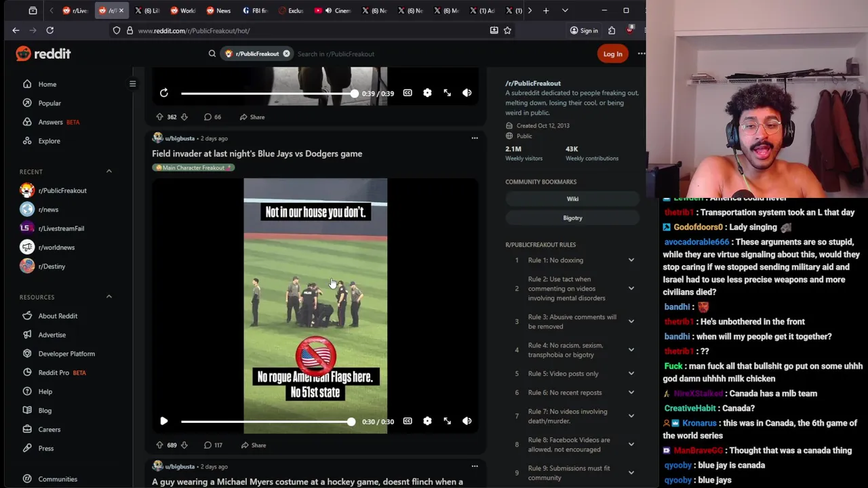The height and width of the screenshot is (488, 868).
Task: Open the 117 comments on Blue Jays post
Action: point(213,445)
